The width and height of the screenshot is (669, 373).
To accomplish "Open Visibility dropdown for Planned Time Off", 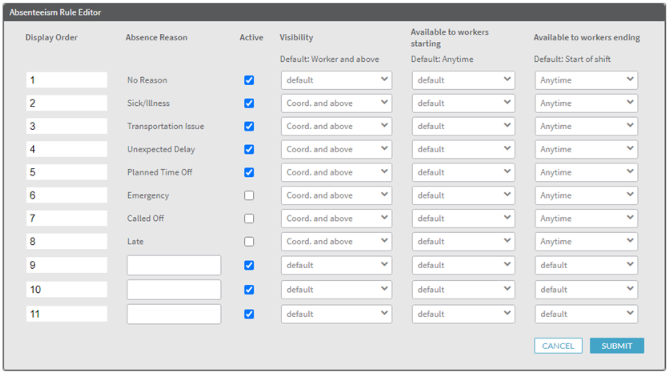I will [336, 172].
